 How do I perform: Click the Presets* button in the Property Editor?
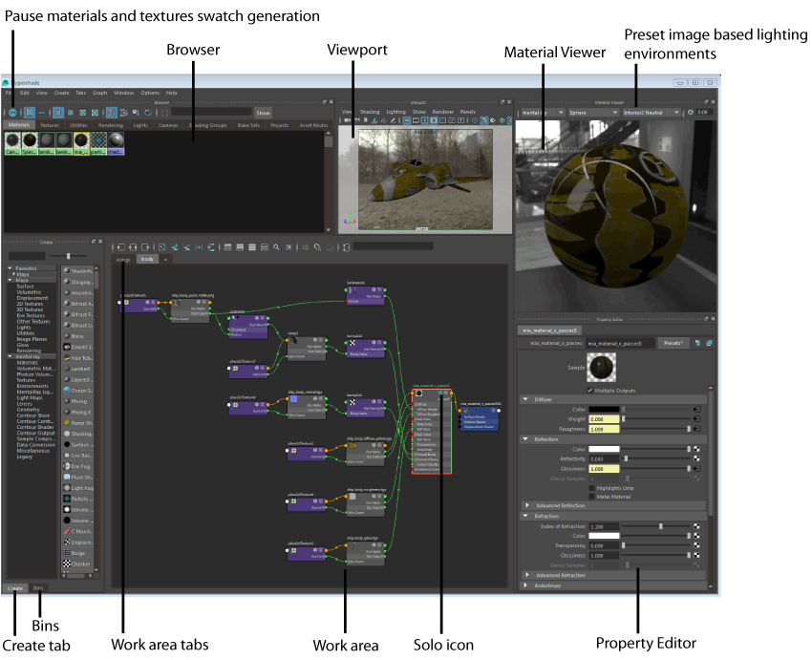[673, 343]
